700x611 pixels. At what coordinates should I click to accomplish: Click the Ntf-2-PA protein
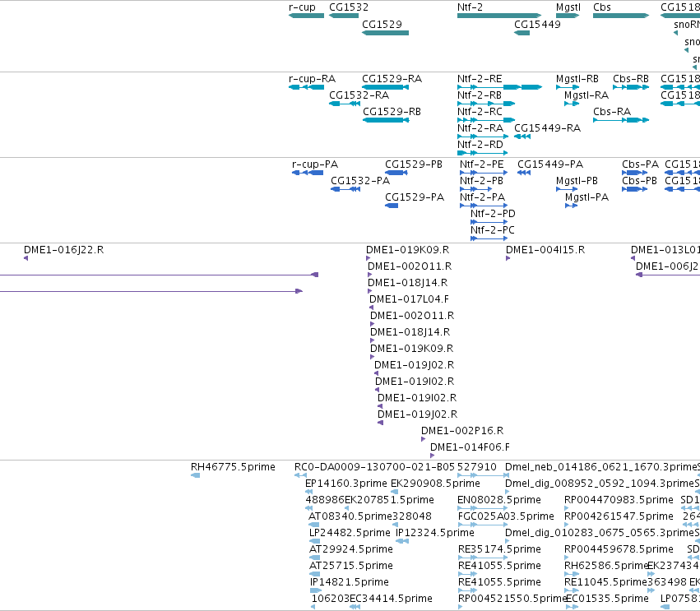pos(484,206)
